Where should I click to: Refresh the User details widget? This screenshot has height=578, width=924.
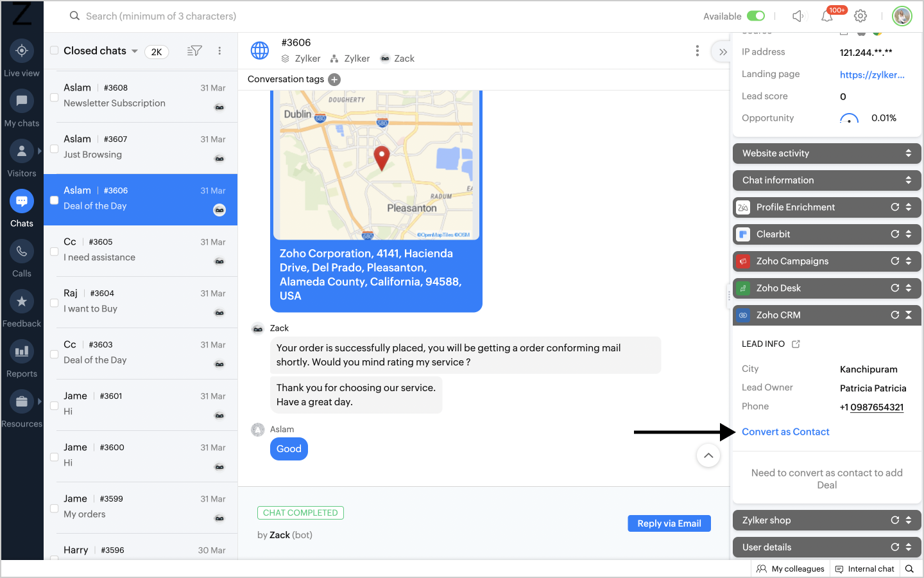tap(895, 547)
